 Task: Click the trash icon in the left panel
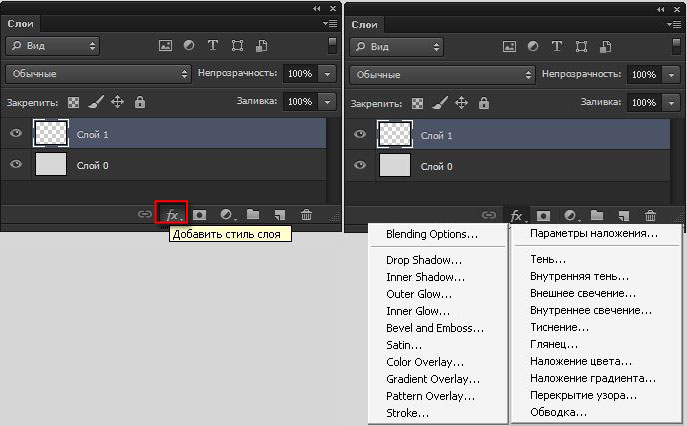(307, 214)
